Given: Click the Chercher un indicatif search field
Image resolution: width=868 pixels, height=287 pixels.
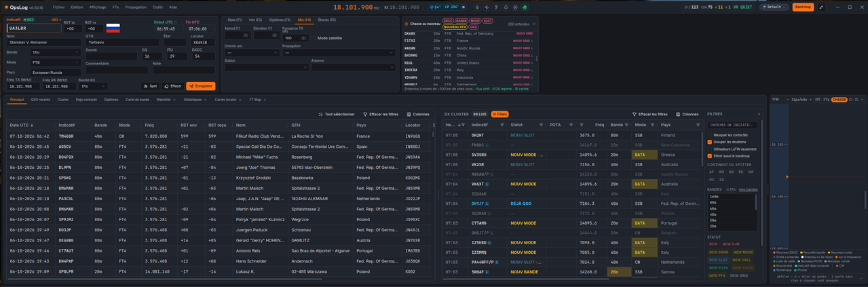Looking at the screenshot, I should (x=732, y=125).
